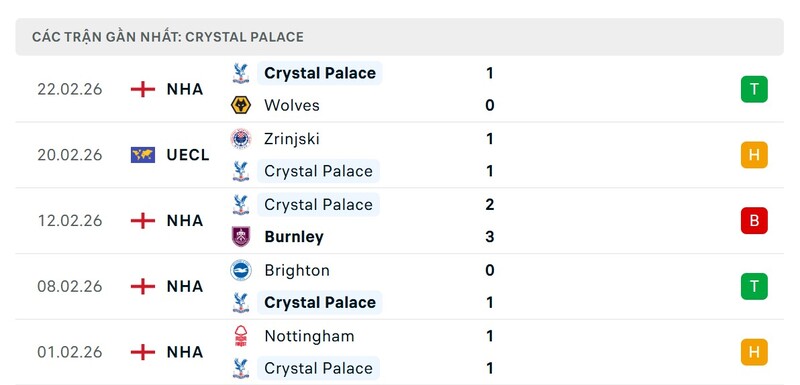The image size is (800, 385).
Task: Click the Brighton club crest icon
Action: click(x=240, y=270)
